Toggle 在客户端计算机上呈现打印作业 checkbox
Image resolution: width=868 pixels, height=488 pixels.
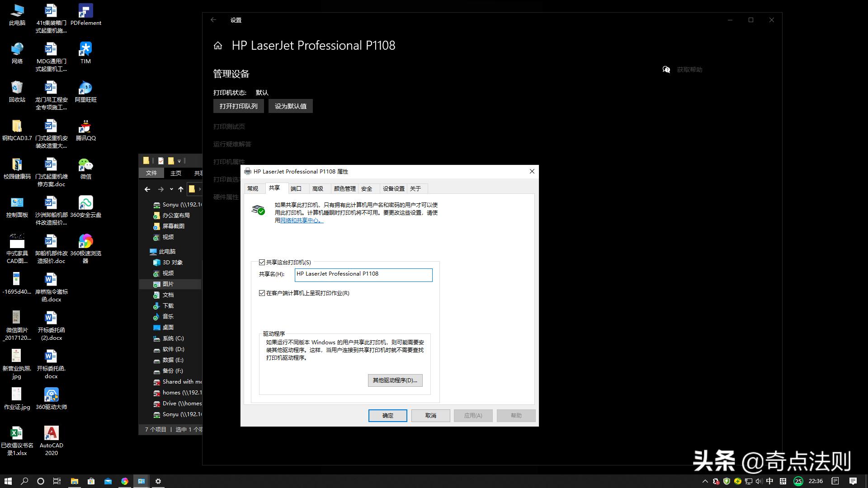tap(262, 293)
